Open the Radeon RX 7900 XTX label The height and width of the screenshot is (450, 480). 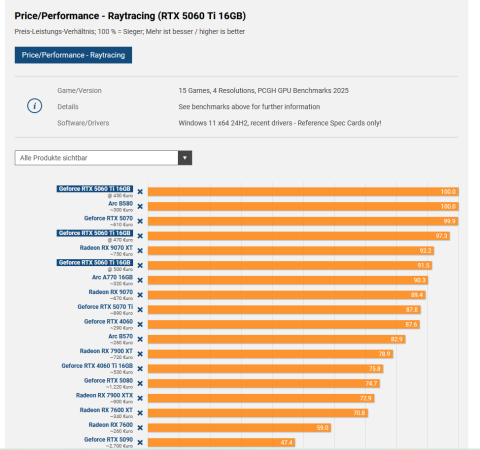104,395
